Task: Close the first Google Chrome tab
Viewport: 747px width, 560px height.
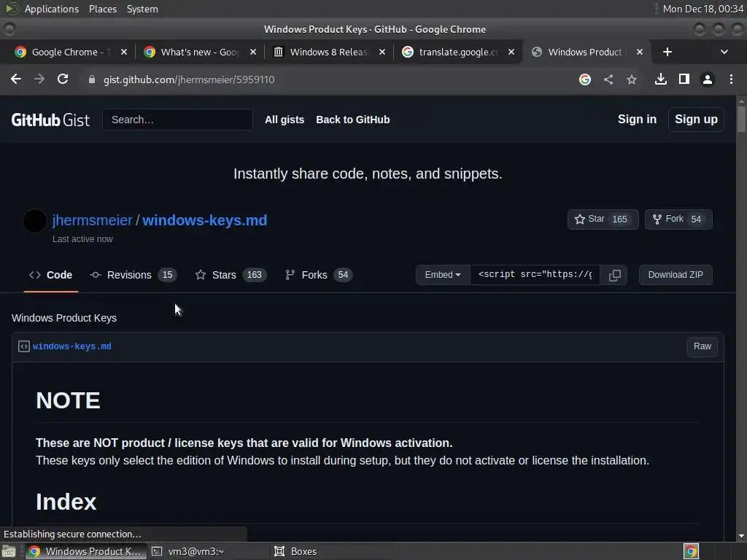Action: pos(124,52)
